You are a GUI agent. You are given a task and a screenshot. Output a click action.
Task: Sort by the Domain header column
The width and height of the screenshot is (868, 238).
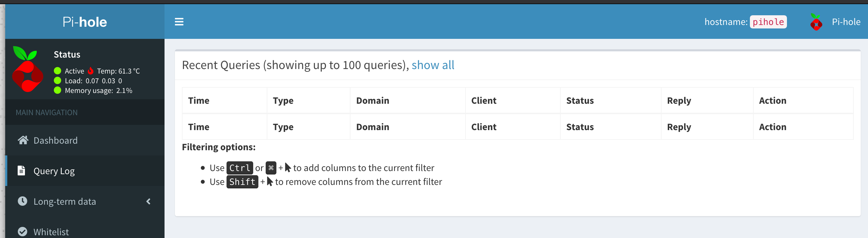pyautogui.click(x=408, y=101)
